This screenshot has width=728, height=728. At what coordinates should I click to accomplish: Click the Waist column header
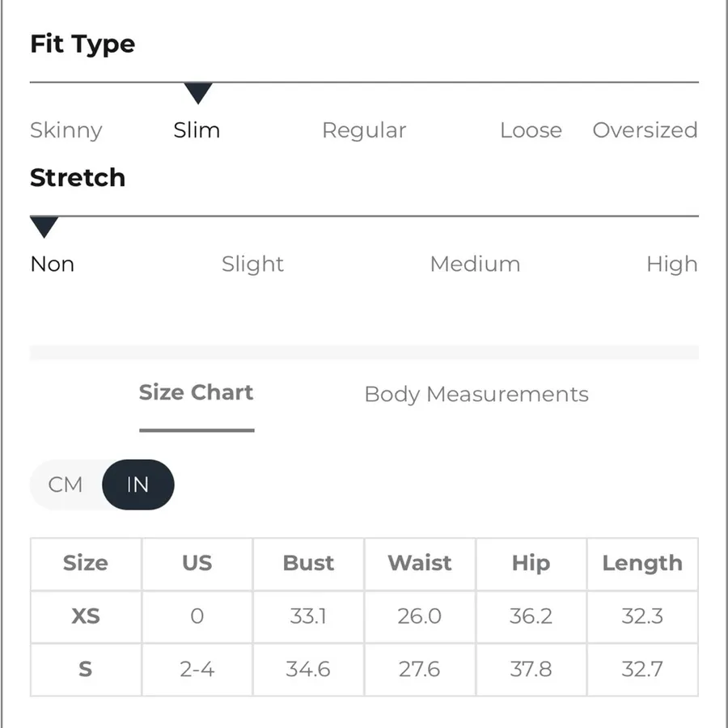click(x=420, y=564)
